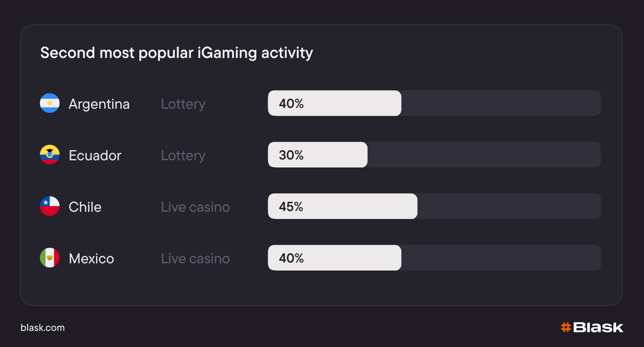The width and height of the screenshot is (644, 347).
Task: Click Live casino label next to Chile
Action: tap(195, 207)
